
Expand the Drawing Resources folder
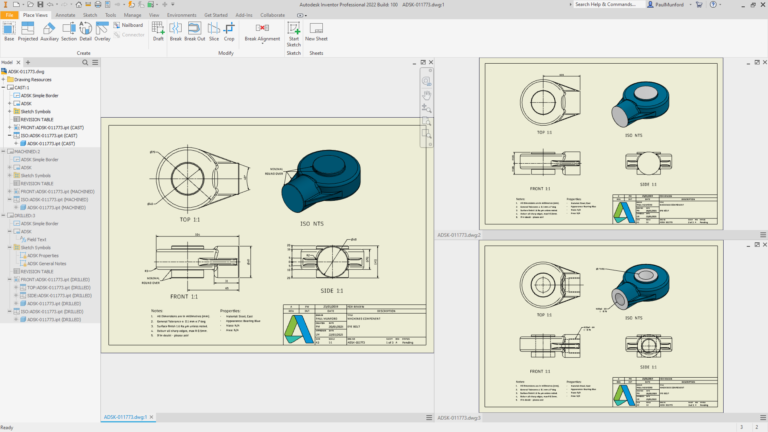pos(4,79)
